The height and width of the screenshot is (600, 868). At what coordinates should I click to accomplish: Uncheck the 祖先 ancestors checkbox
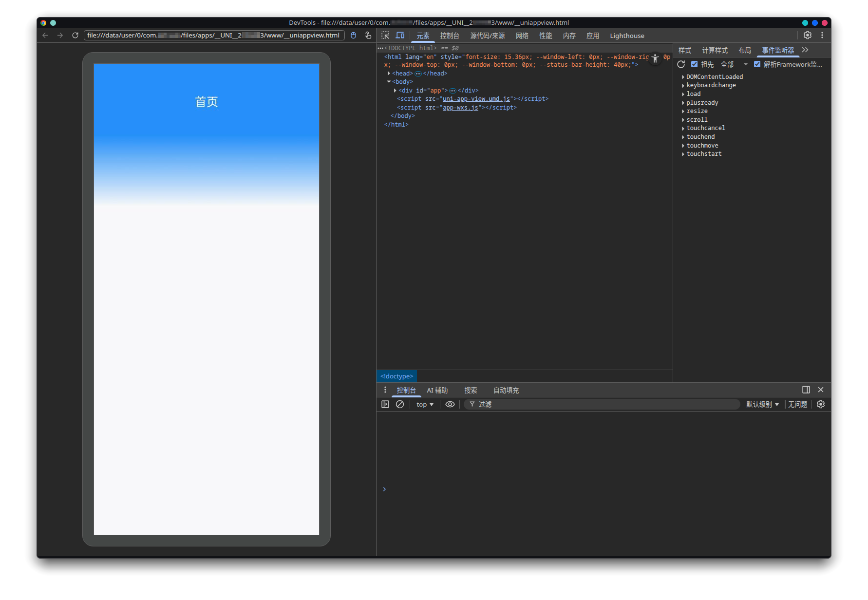694,64
